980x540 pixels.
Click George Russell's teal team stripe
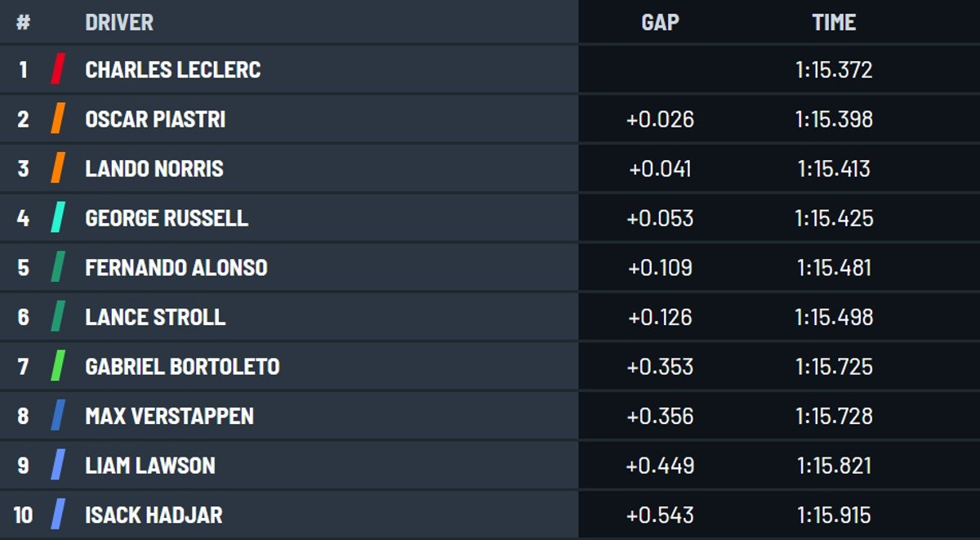click(58, 217)
